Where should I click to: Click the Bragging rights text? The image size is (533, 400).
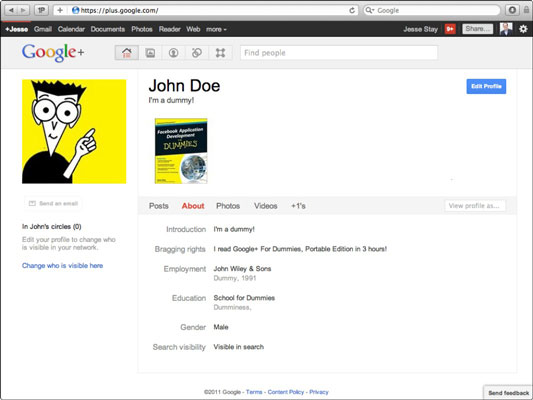(300, 249)
